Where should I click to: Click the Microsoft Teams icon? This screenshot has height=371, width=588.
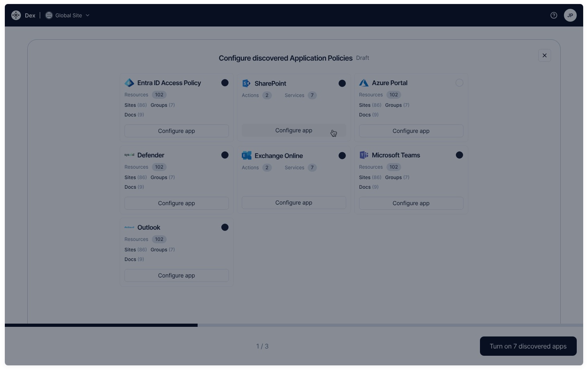(364, 155)
